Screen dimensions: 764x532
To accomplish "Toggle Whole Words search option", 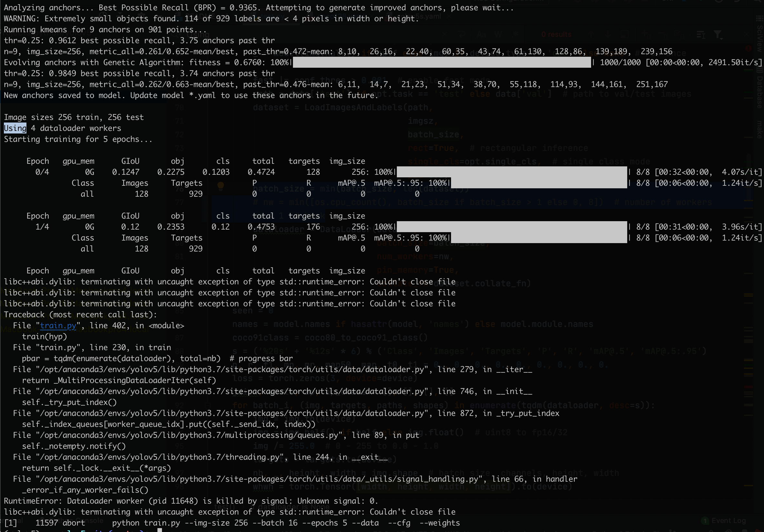I will pos(498,34).
